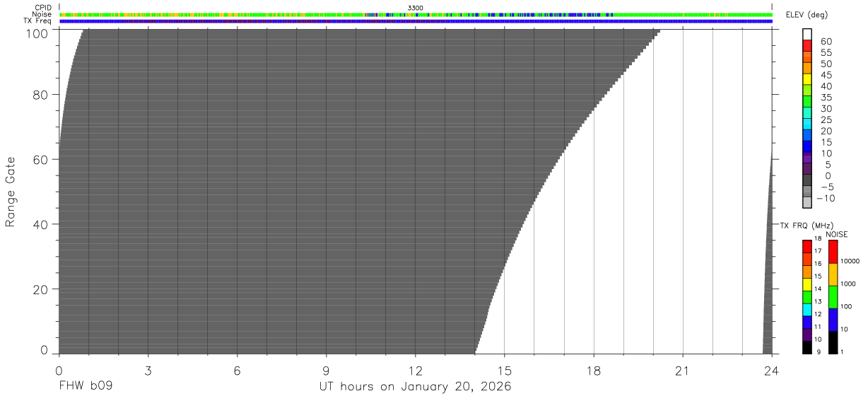Image resolution: width=868 pixels, height=401 pixels.
Task: Click the cyan swatch in TX FRQ bar
Action: [807, 310]
